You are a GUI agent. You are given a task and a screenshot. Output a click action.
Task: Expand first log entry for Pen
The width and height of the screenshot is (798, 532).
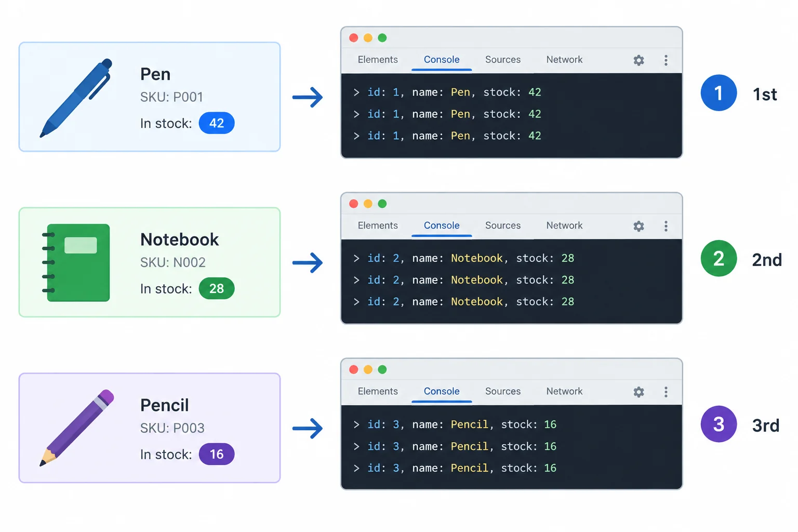click(356, 92)
